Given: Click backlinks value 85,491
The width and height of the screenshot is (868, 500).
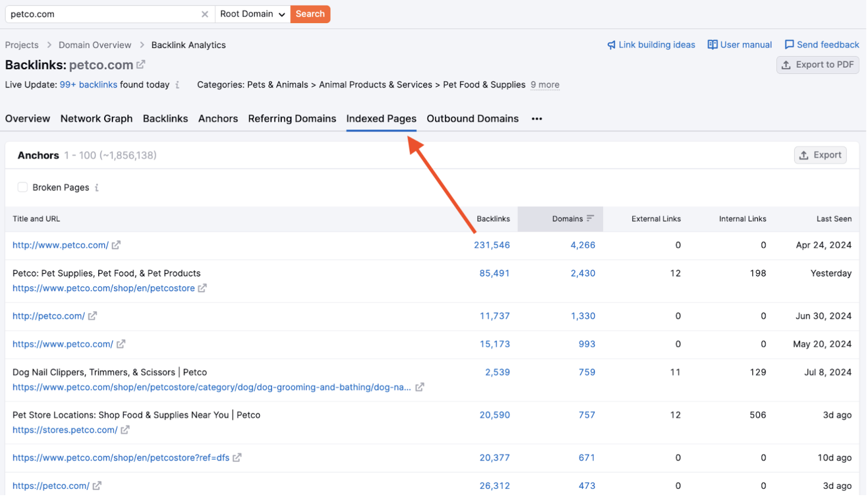Looking at the screenshot, I should pos(494,273).
